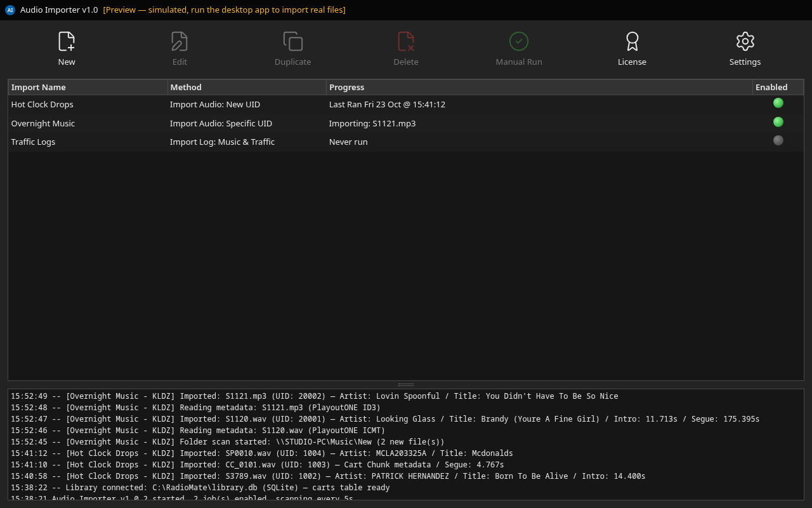This screenshot has height=508, width=812.
Task: Toggle the Hot Clock Drops enabled indicator
Action: coord(778,103)
